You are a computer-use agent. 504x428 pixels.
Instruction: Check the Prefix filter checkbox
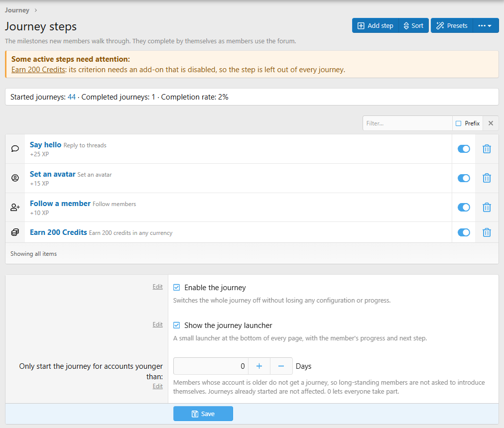pos(459,123)
